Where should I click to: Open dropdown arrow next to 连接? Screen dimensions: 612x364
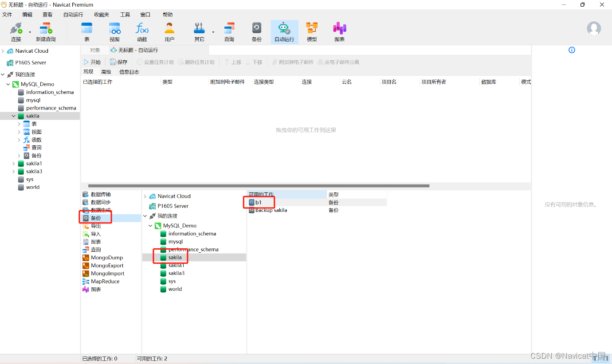coord(30,32)
